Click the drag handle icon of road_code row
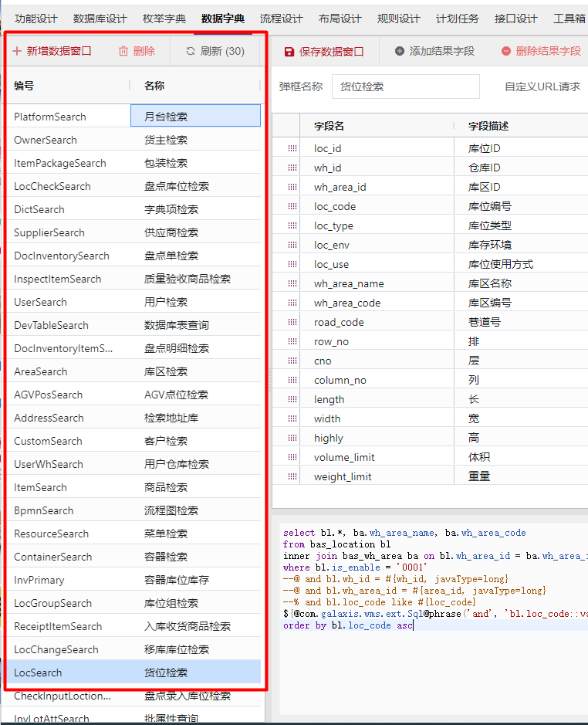The image size is (588, 725). pyautogui.click(x=292, y=322)
